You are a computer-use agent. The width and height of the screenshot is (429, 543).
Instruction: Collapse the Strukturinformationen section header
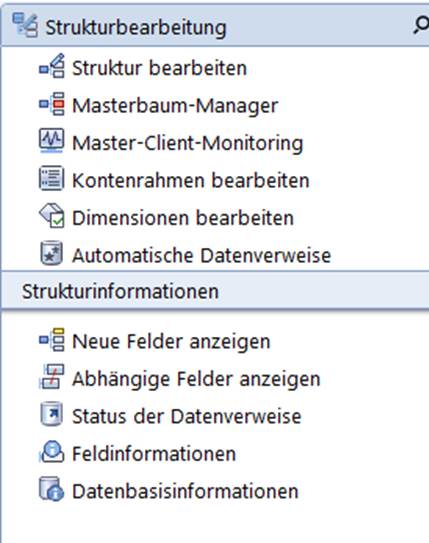[x=215, y=290]
